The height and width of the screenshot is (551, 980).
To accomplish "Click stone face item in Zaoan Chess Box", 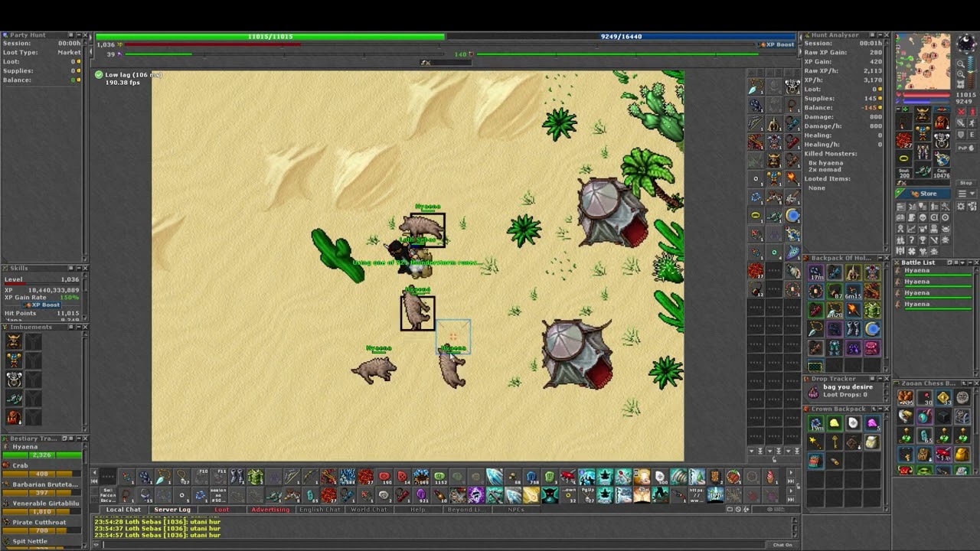I will pyautogui.click(x=962, y=396).
